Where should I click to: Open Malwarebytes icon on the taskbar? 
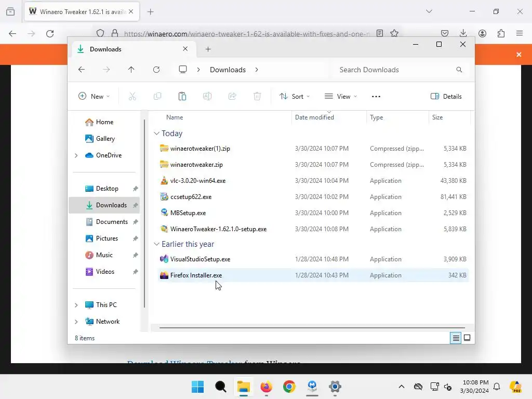pos(312,387)
